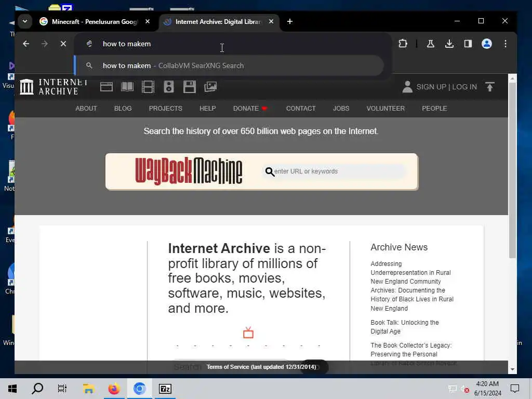Open the PEOPLE menu item
Image resolution: width=532 pixels, height=399 pixels.
(434, 109)
